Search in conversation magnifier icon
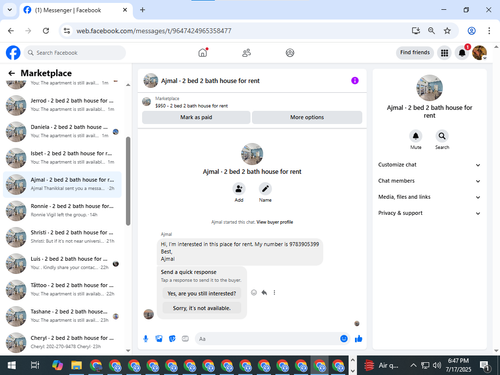The width and height of the screenshot is (500, 375). (x=442, y=136)
